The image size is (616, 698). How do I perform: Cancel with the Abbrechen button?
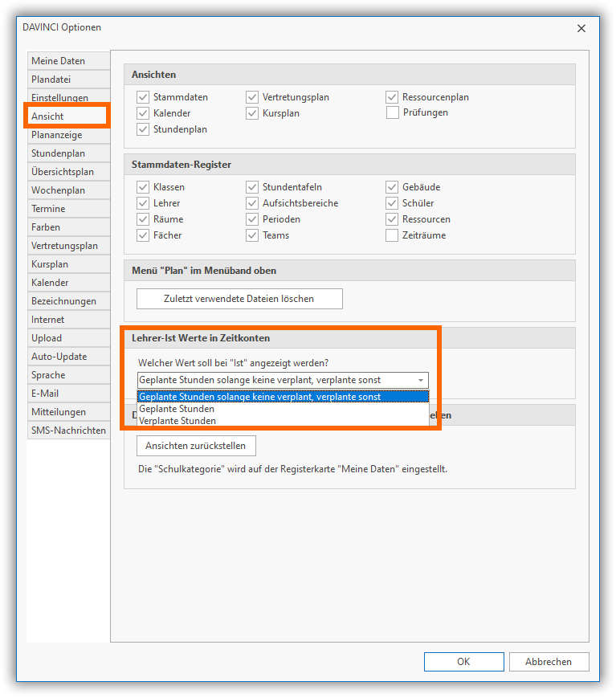pyautogui.click(x=549, y=662)
